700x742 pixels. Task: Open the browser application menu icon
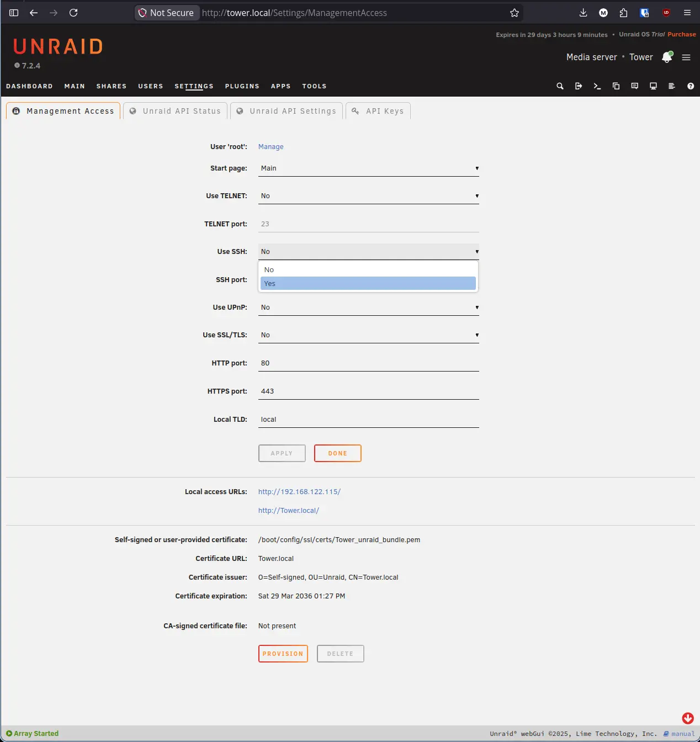coord(687,13)
